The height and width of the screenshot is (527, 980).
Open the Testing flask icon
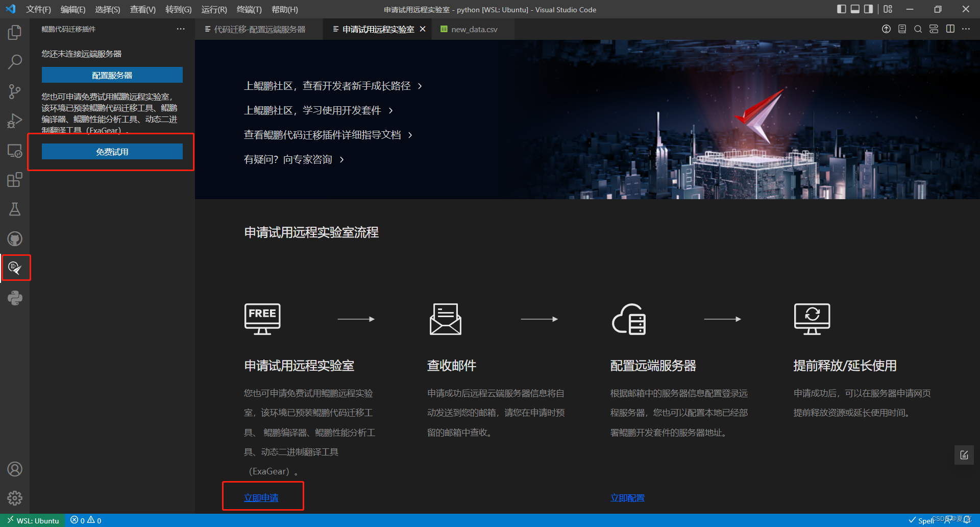pyautogui.click(x=14, y=209)
